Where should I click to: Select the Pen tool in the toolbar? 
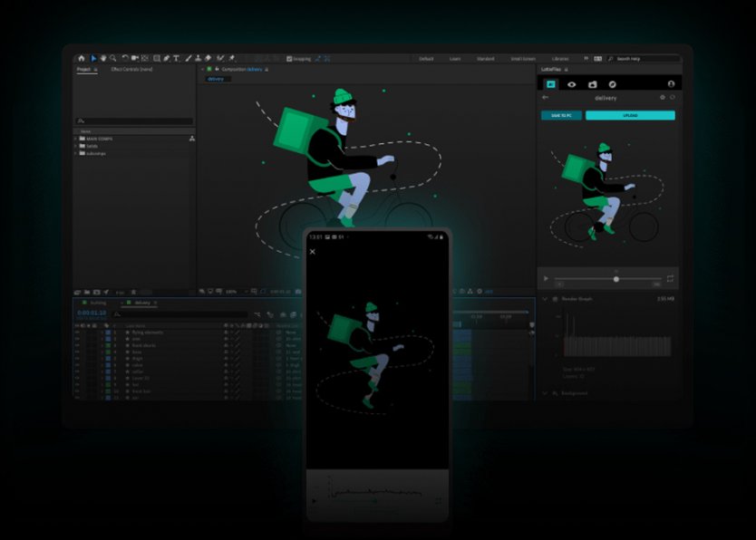[x=167, y=57]
